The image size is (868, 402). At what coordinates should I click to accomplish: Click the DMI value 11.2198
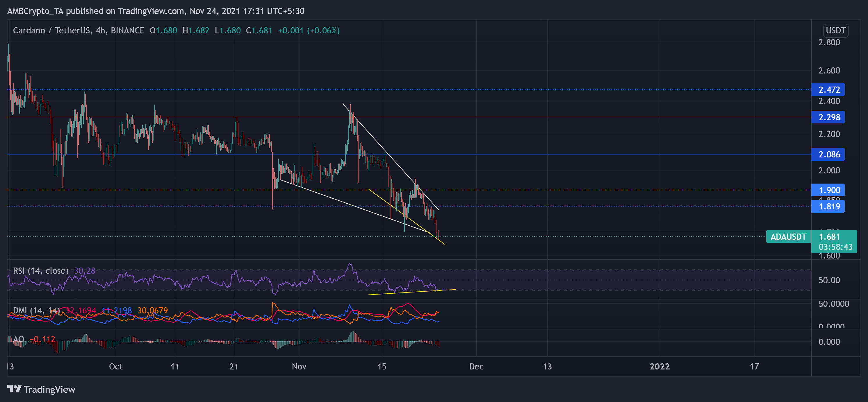click(x=117, y=310)
